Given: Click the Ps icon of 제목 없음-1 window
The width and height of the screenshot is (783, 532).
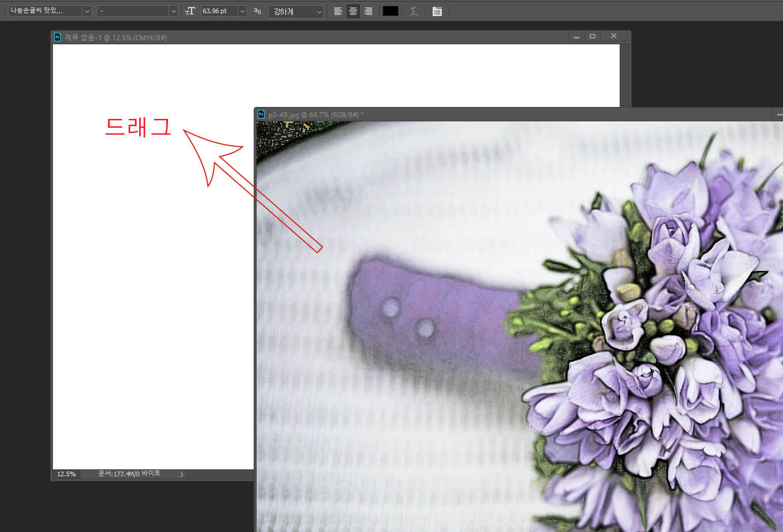Looking at the screenshot, I should click(x=58, y=37).
